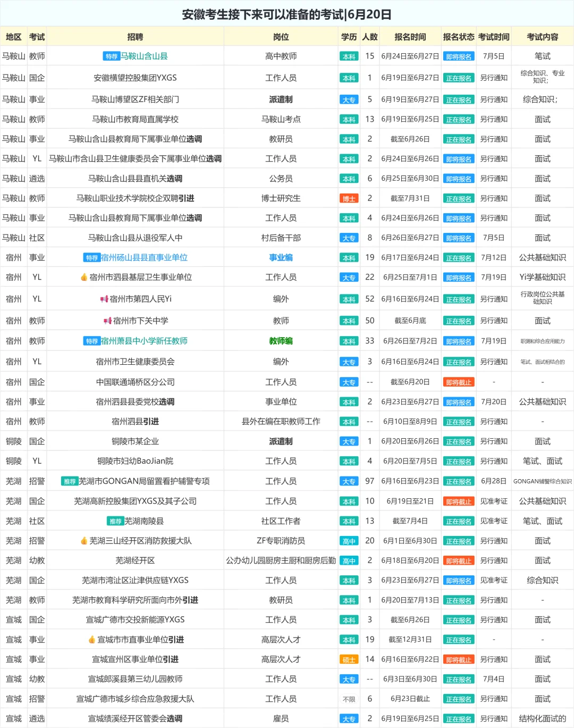Select the 报名时间 column header
Viewport: 574px width, 728px height.
pos(410,37)
